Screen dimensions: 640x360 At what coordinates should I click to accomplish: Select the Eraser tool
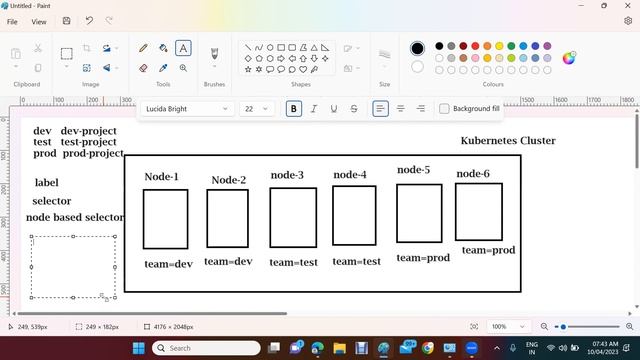pos(143,68)
